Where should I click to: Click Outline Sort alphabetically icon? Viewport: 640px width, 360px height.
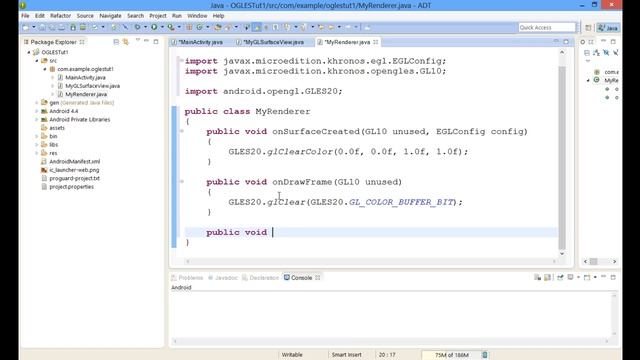(x=596, y=53)
